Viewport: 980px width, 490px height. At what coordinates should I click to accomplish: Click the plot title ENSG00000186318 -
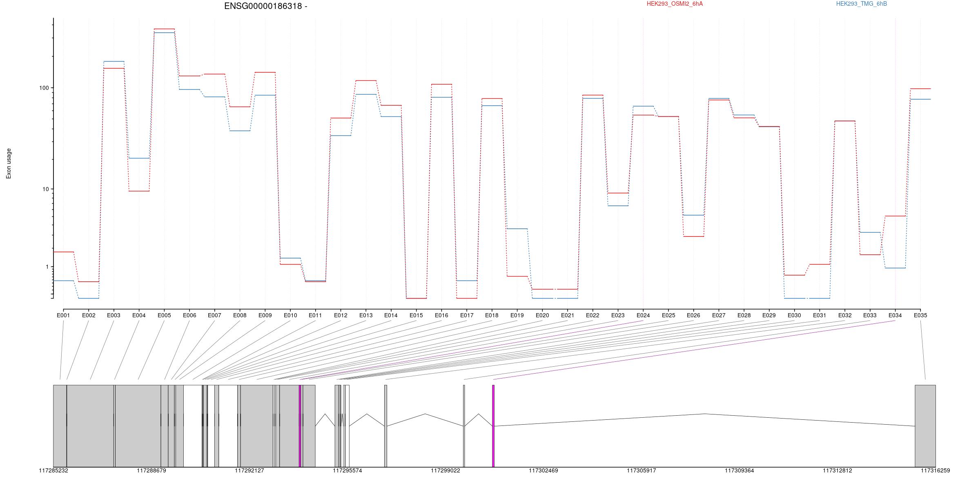pyautogui.click(x=266, y=6)
